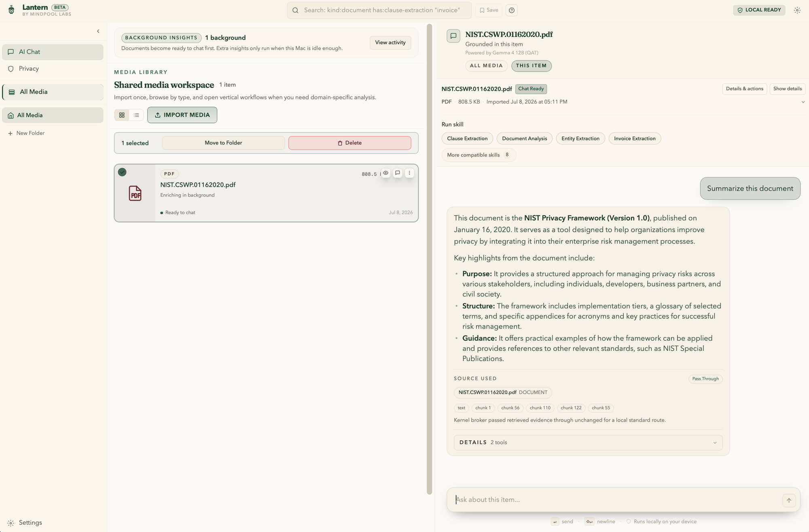Switch to grid view icon

point(122,115)
